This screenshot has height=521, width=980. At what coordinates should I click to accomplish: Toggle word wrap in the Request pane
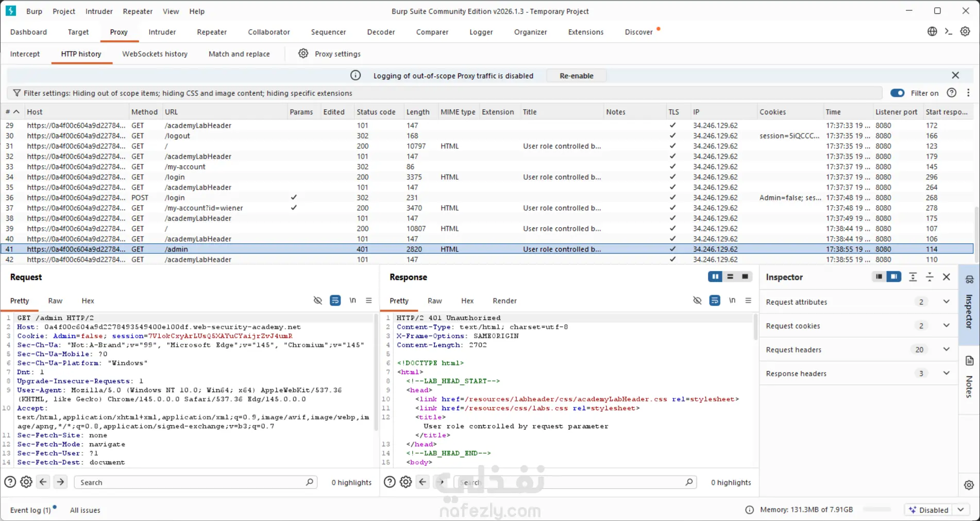[335, 300]
